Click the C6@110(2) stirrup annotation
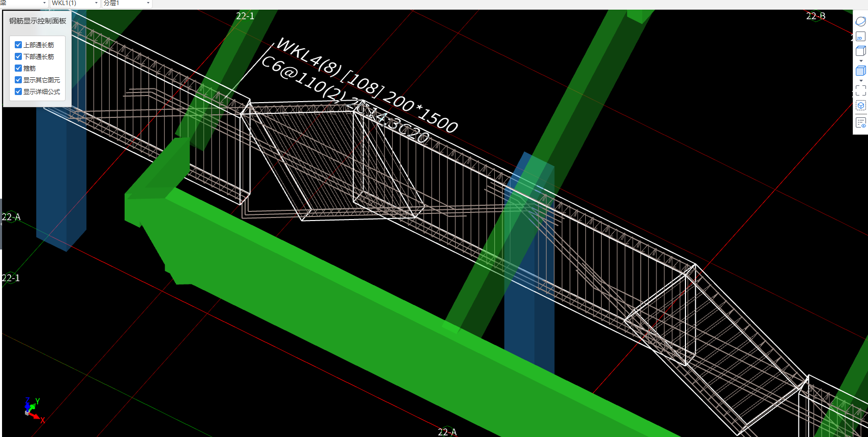This screenshot has width=868, height=437. pyautogui.click(x=304, y=79)
